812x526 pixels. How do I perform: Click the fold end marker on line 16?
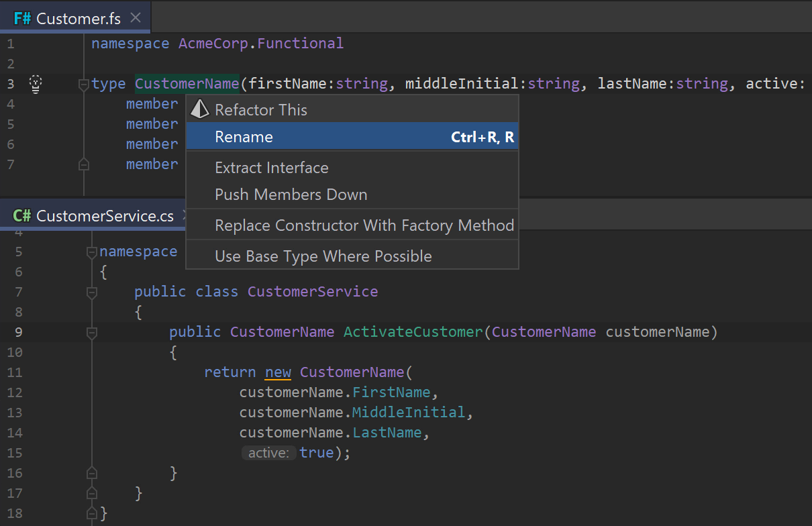click(92, 472)
